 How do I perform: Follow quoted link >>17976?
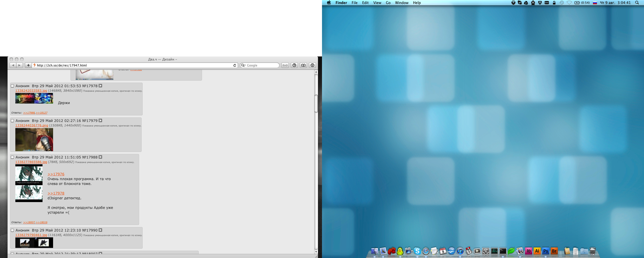coord(56,174)
